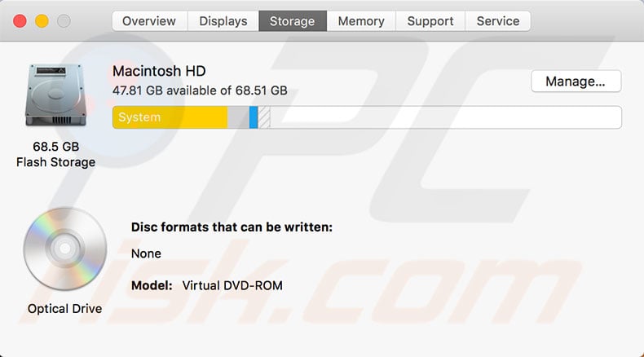
Task: Click the striped purgeable storage segment
Action: coord(264,117)
